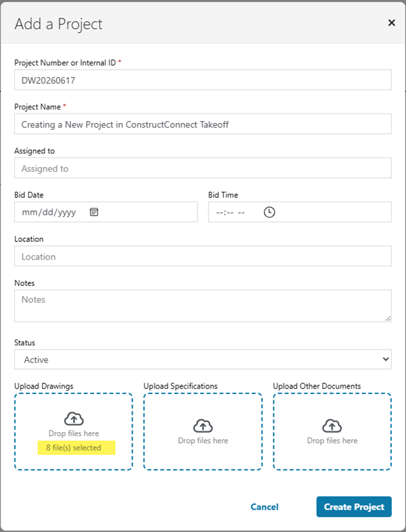Click the Bid Time field
406x532 pixels.
click(300, 212)
